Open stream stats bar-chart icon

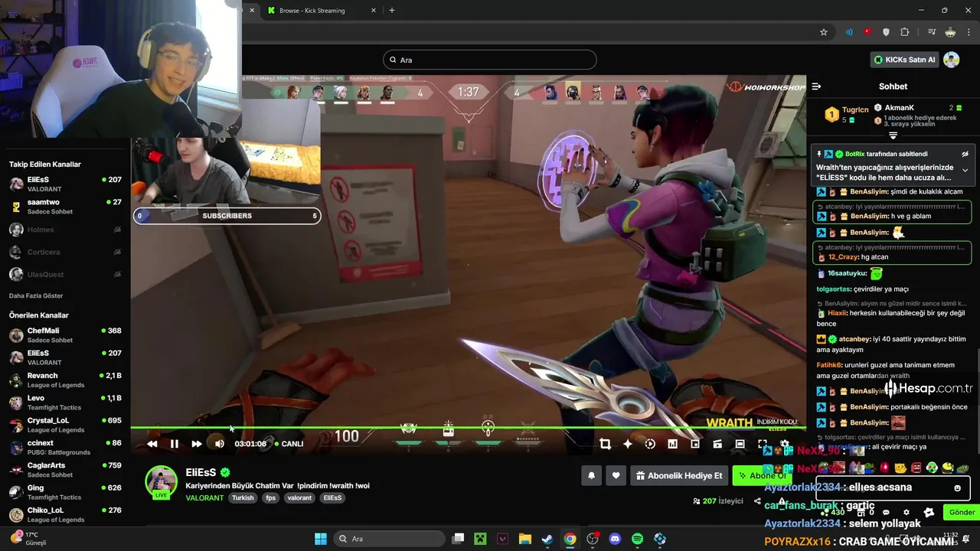tap(672, 444)
